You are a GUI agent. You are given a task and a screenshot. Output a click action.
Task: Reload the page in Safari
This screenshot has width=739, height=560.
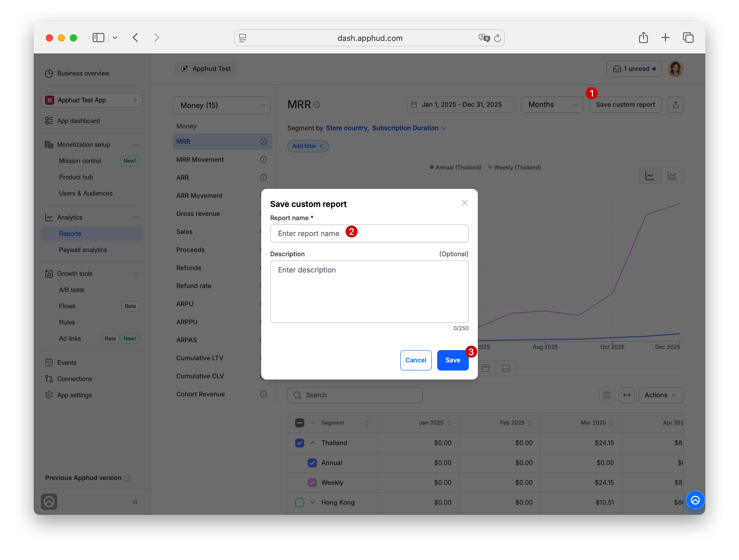click(x=497, y=38)
